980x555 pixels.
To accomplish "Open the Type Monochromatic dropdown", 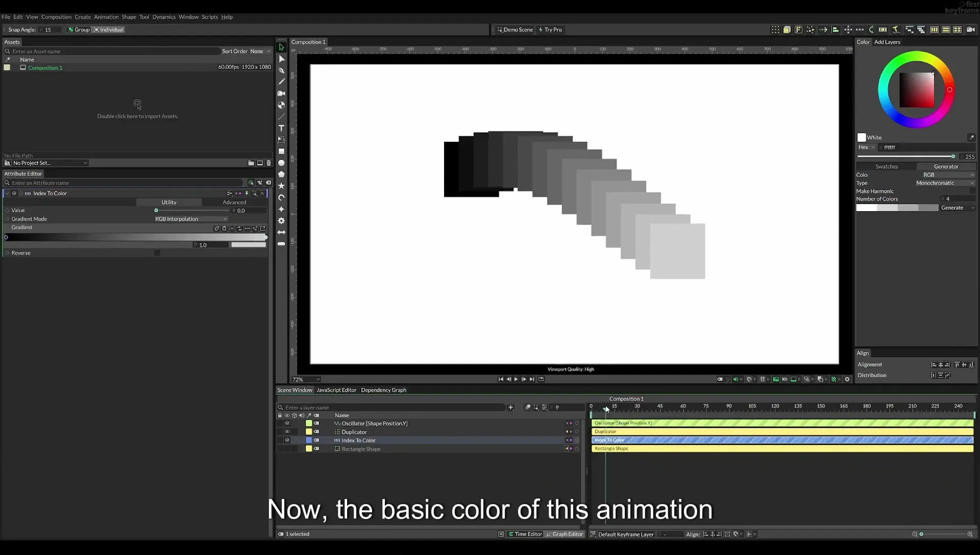I will pos(945,183).
